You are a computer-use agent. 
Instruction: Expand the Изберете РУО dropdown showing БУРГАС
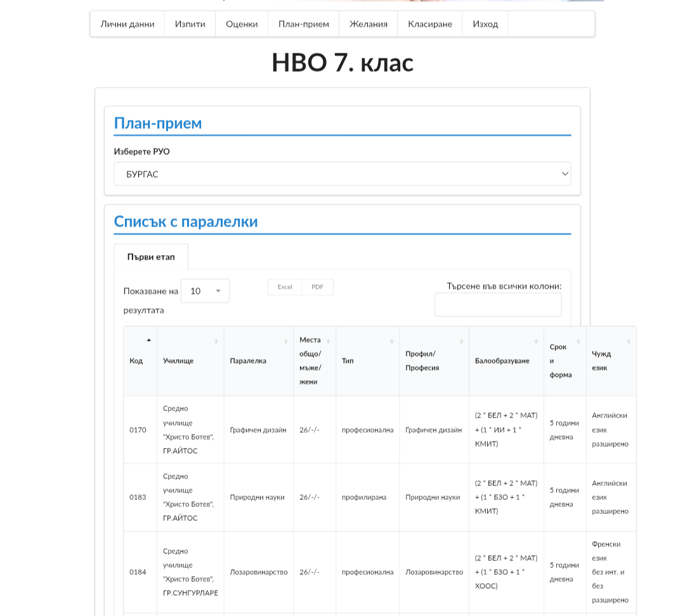click(x=342, y=174)
